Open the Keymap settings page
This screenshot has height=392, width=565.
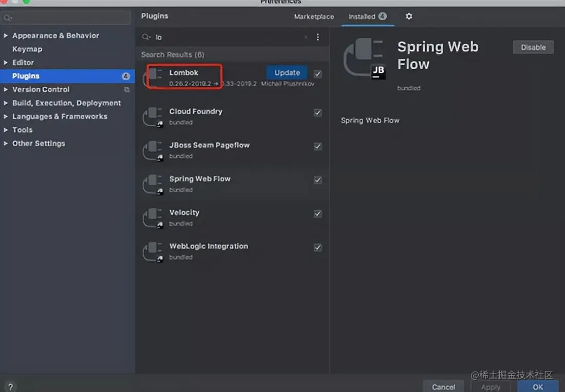(x=27, y=49)
